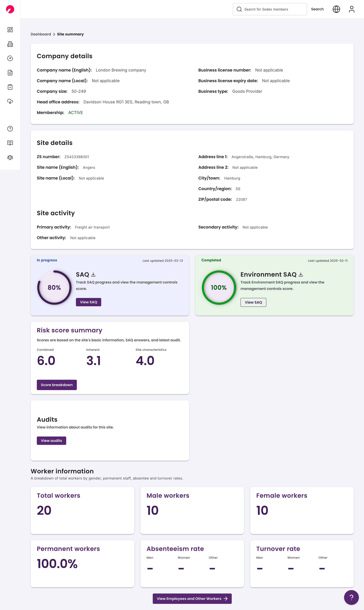The image size is (364, 610).
Task: Download the SAQ report via its download icon
Action: [x=93, y=274]
